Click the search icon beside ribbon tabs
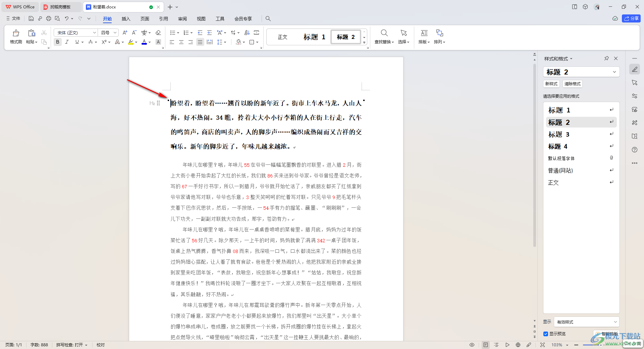 tap(268, 19)
